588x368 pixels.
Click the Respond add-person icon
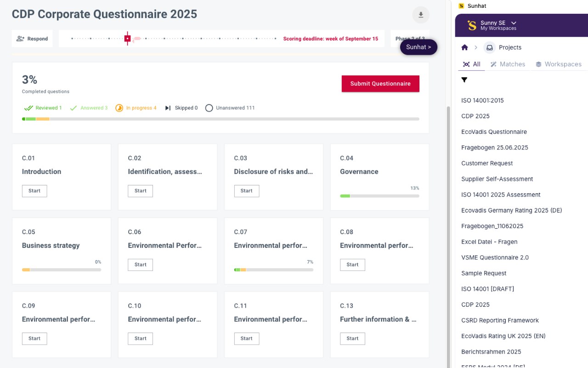[20, 39]
